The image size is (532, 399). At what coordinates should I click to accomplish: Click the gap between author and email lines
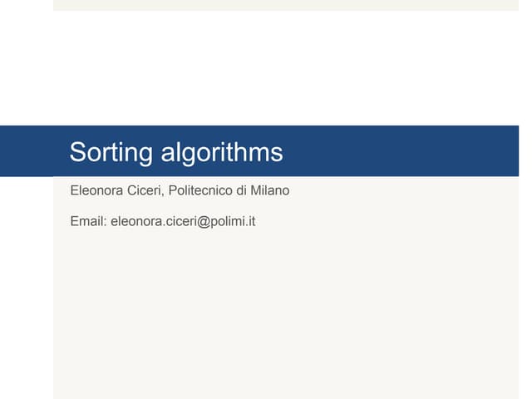pyautogui.click(x=166, y=206)
